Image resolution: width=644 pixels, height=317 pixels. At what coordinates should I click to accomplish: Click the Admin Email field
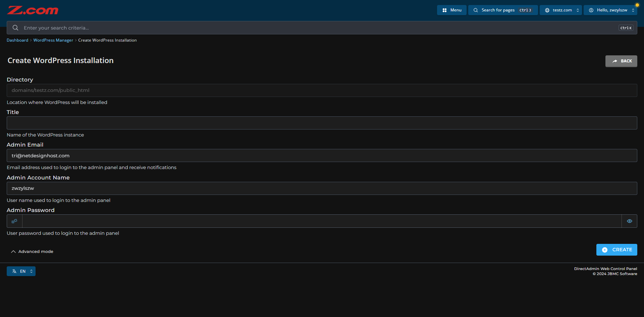(322, 156)
